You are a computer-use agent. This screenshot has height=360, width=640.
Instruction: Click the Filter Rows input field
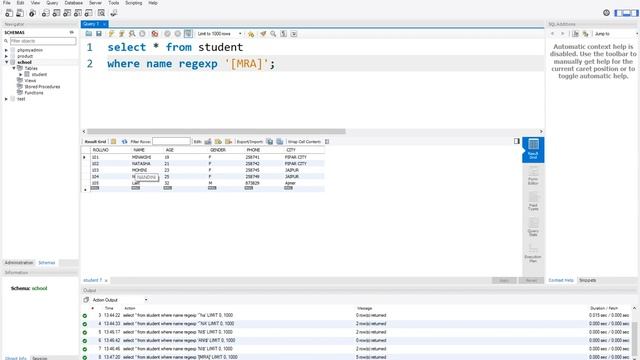coord(171,141)
